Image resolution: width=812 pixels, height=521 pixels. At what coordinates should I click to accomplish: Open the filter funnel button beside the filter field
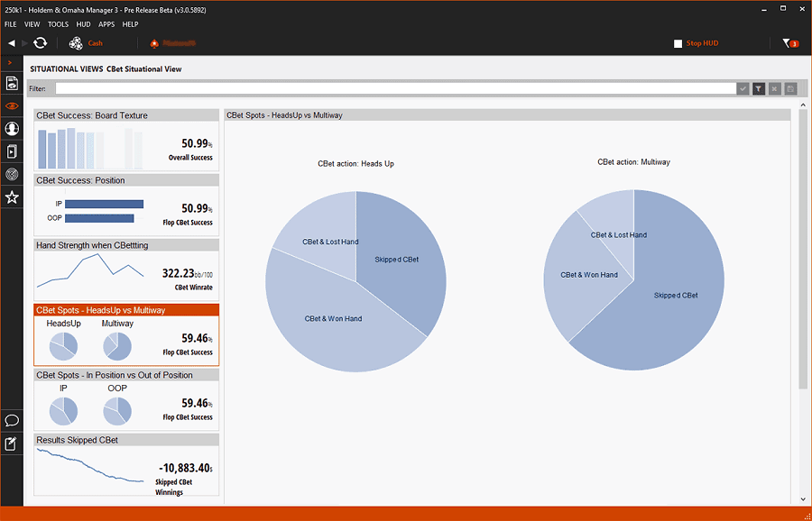(x=759, y=88)
